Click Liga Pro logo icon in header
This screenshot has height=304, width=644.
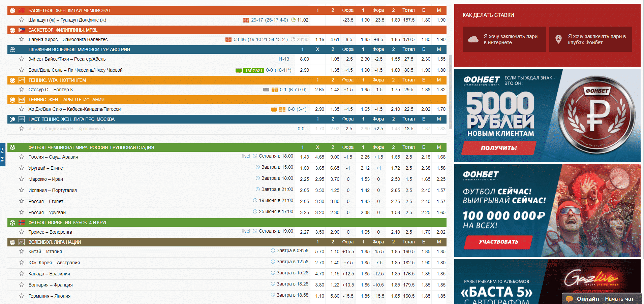pos(22,119)
